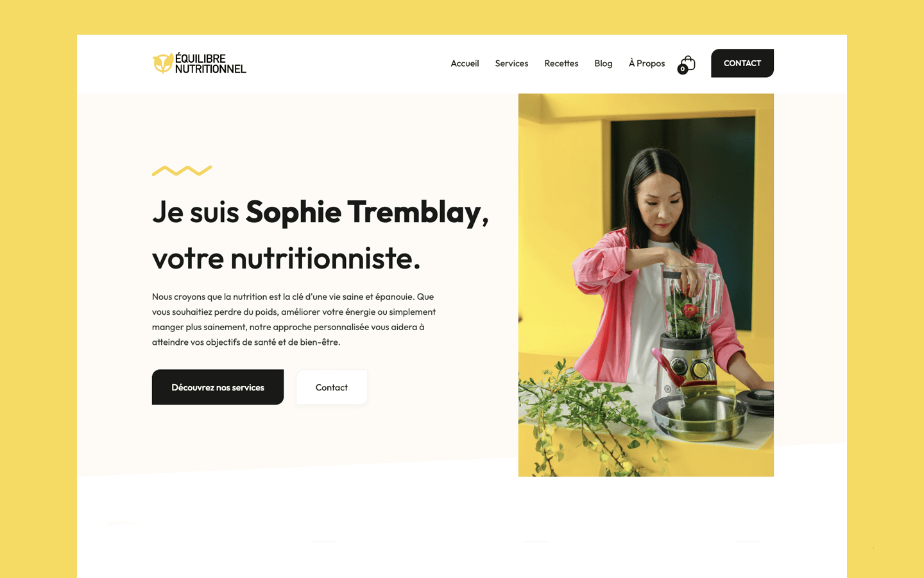924x578 pixels.
Task: Open the shopping cart icon
Action: (687, 64)
